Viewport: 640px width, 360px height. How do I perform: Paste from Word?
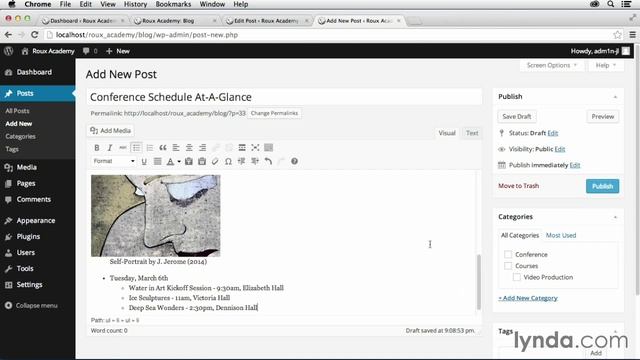pyautogui.click(x=202, y=161)
